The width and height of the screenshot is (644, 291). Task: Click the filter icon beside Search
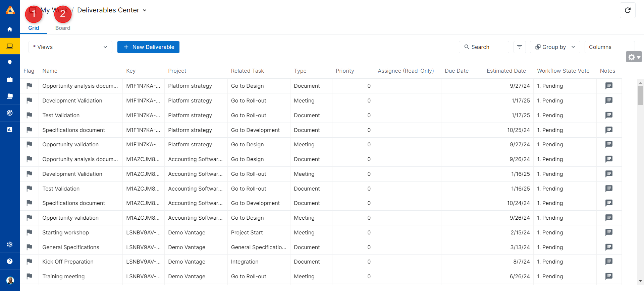pyautogui.click(x=519, y=47)
